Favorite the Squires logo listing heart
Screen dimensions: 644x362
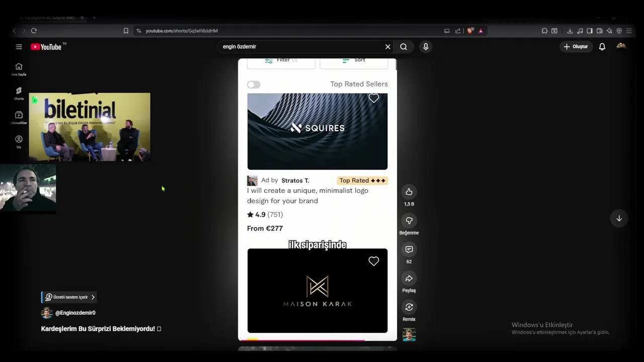click(373, 99)
